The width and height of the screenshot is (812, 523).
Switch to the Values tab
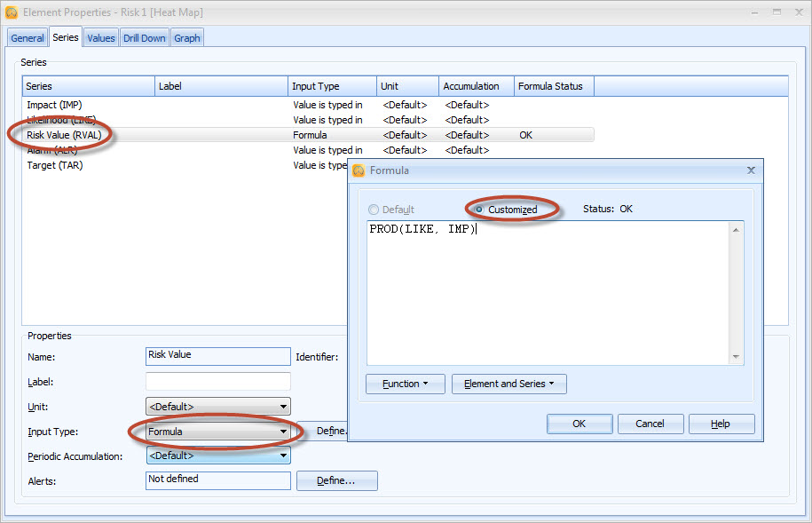click(x=100, y=38)
